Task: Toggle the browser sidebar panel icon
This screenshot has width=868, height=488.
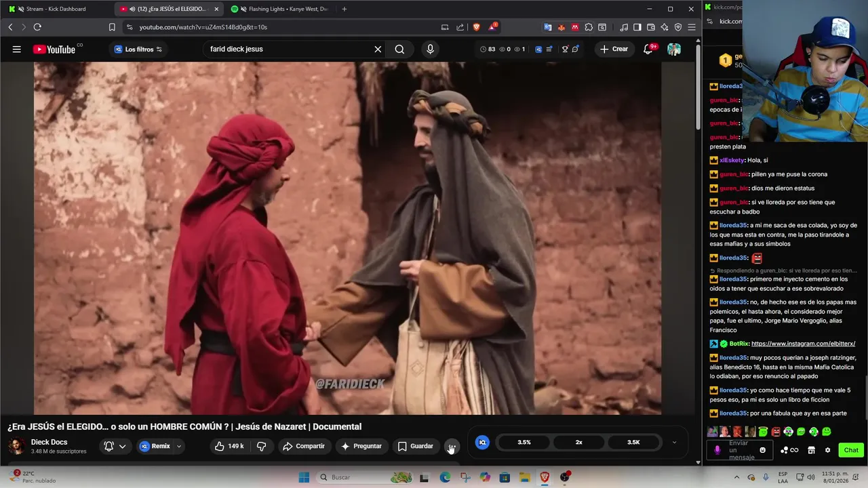Action: point(637,27)
